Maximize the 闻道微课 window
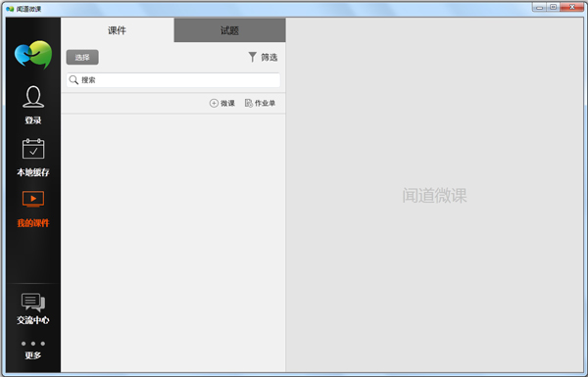The width and height of the screenshot is (588, 377). click(x=553, y=7)
